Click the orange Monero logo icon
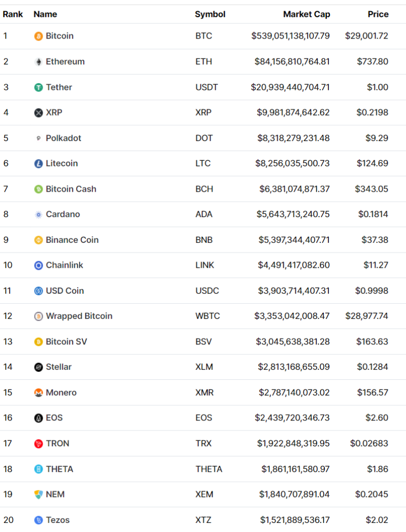This screenshot has height=532, width=406. tap(39, 393)
